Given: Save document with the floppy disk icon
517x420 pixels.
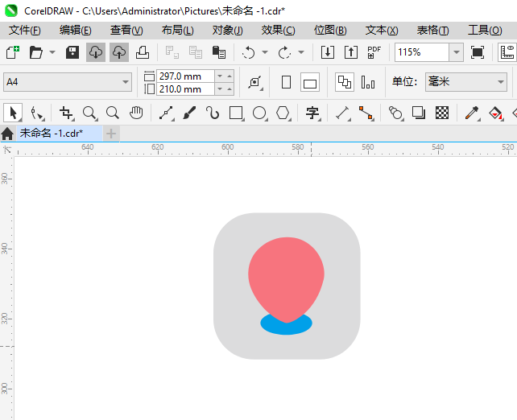Looking at the screenshot, I should point(72,52).
